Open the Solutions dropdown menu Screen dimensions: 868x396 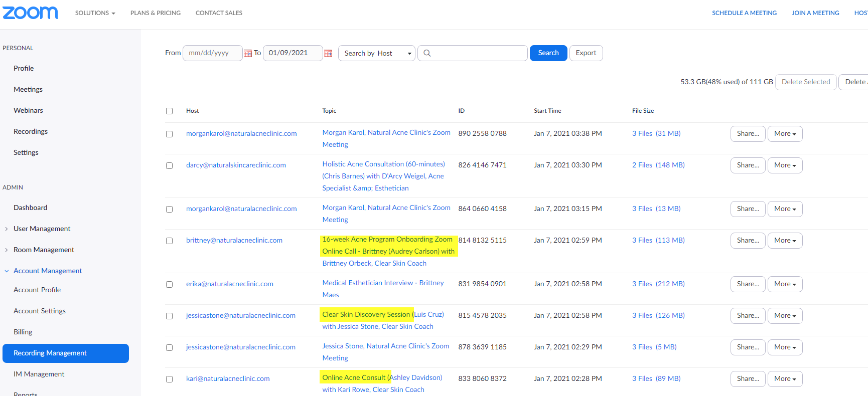[x=95, y=13]
